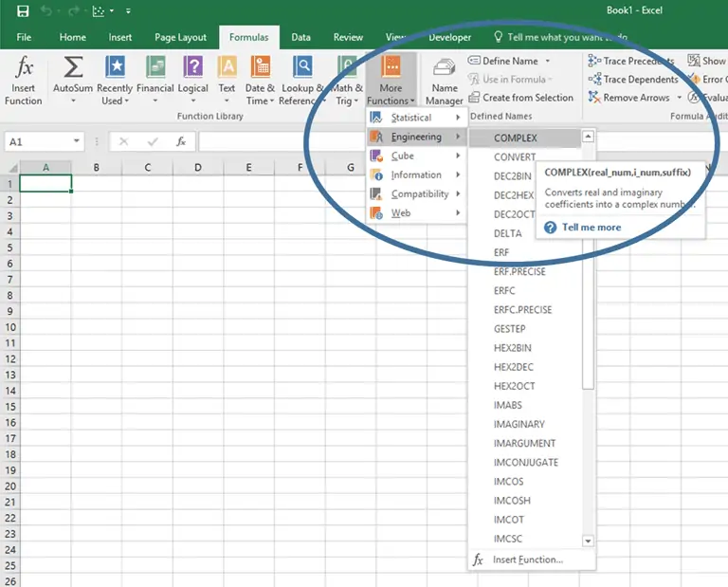This screenshot has height=587, width=728.
Task: Click the Undo arrow in Quick Access Toolbar
Action: [x=45, y=10]
